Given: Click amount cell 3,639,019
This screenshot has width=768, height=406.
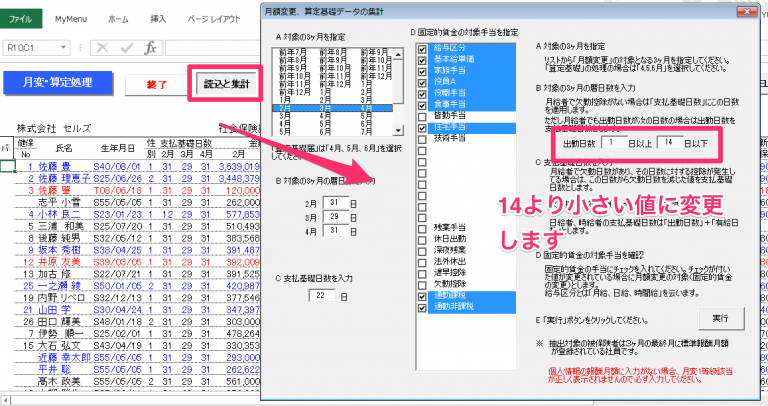Looking at the screenshot, I should pyautogui.click(x=239, y=167).
